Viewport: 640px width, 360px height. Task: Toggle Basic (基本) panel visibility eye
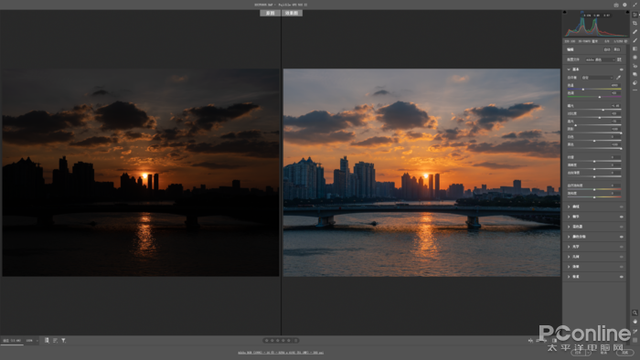(621, 69)
